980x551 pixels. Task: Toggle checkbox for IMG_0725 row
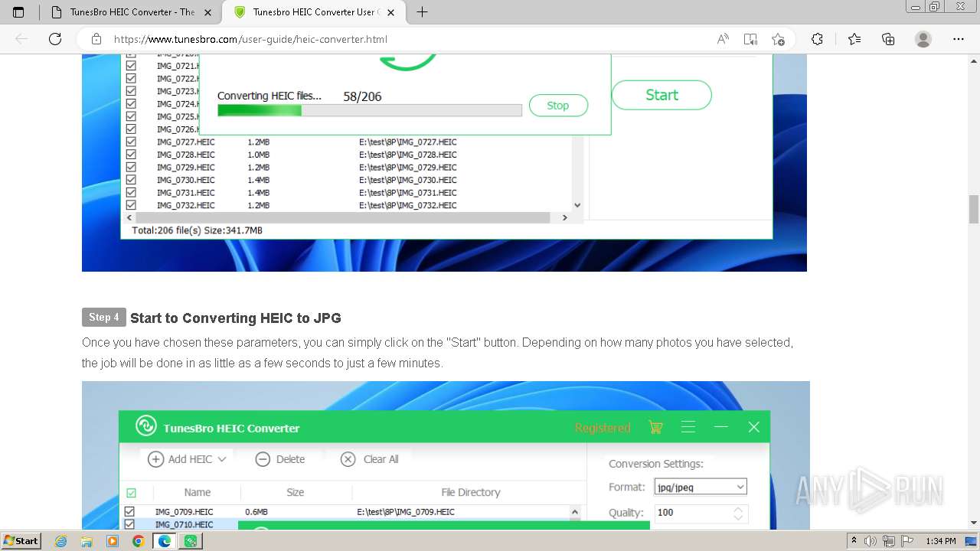point(131,116)
